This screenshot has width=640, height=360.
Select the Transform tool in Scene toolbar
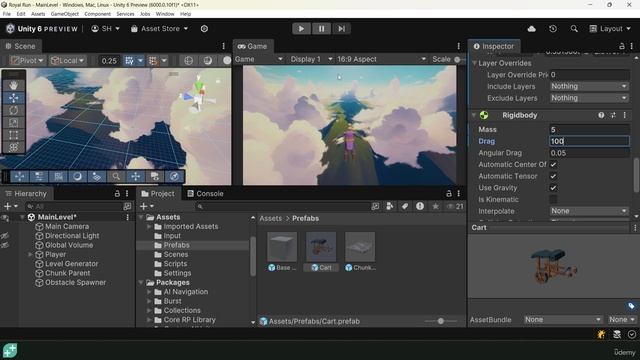(x=13, y=147)
